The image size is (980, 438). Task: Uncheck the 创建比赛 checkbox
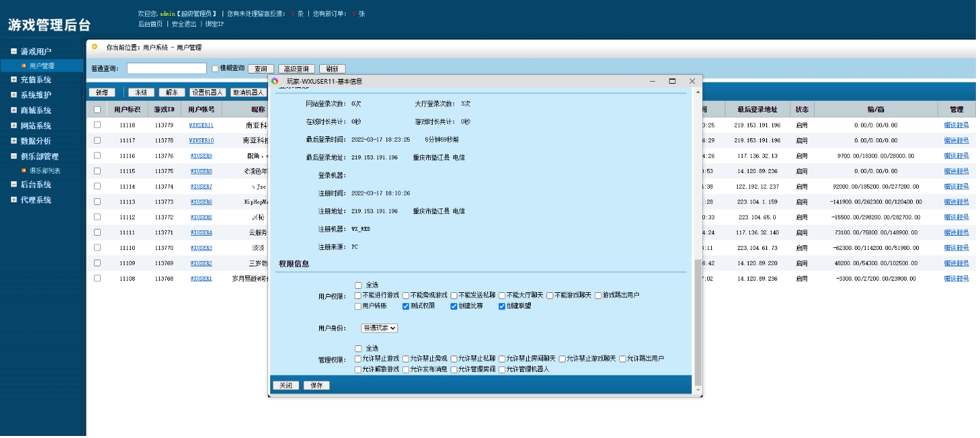[454, 307]
